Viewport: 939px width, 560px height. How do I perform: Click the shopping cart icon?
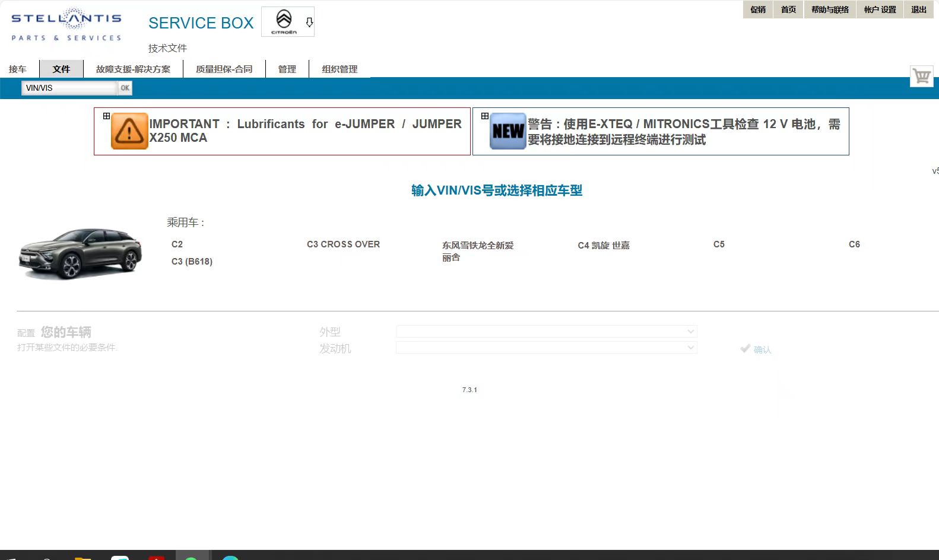(x=921, y=77)
